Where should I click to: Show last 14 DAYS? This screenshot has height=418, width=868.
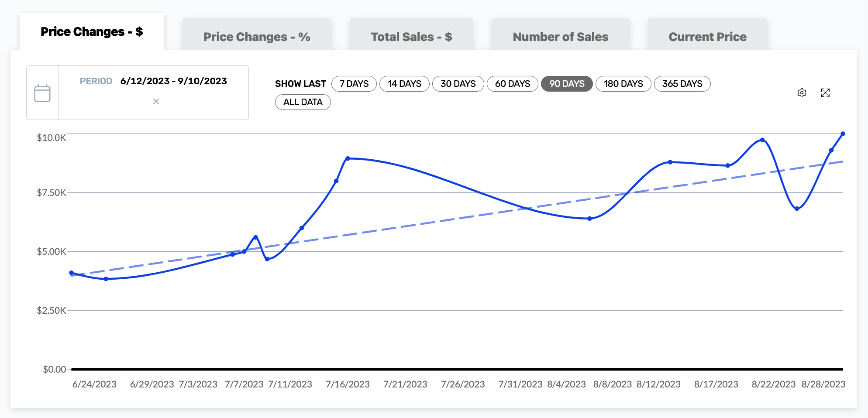404,84
